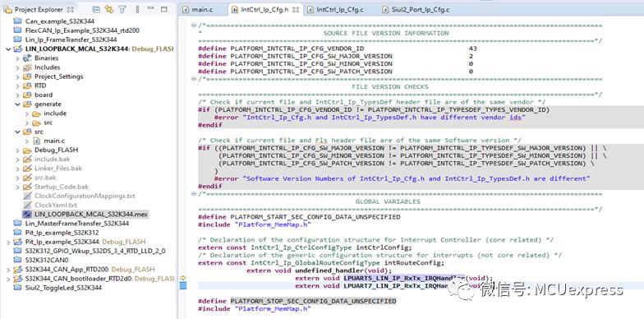Screen dimensions: 644x319
Task: Click the ClockConfigurationMappings.txt file icon
Action: 27,196
